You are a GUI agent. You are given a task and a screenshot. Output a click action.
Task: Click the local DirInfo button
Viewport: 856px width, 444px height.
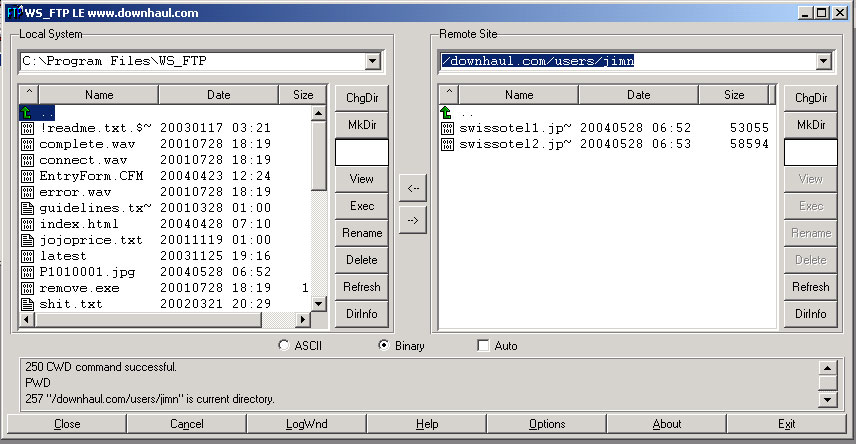361,314
